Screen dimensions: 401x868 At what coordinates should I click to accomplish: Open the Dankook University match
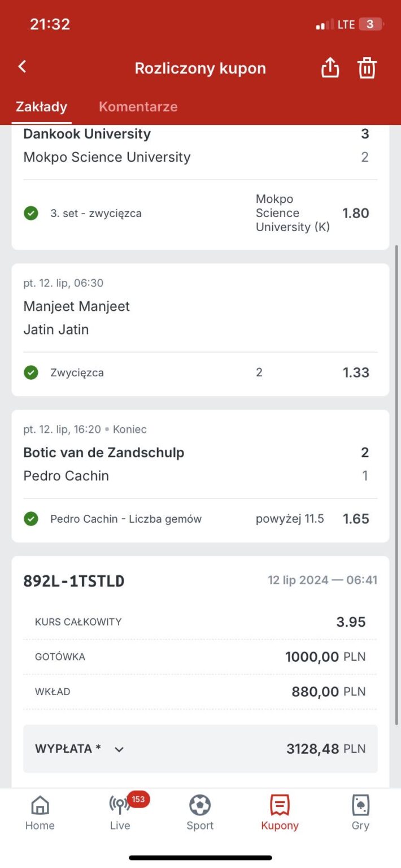point(87,134)
